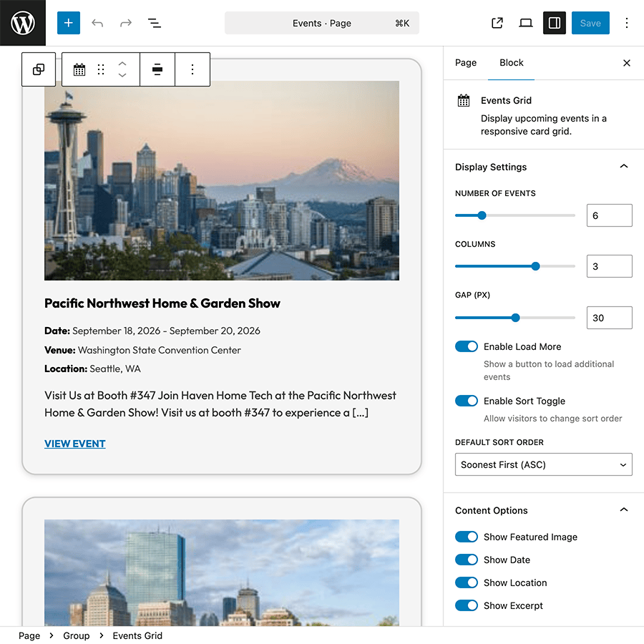Click Group in the breadcrumb
Screen dimensions: 644x644
(76, 635)
